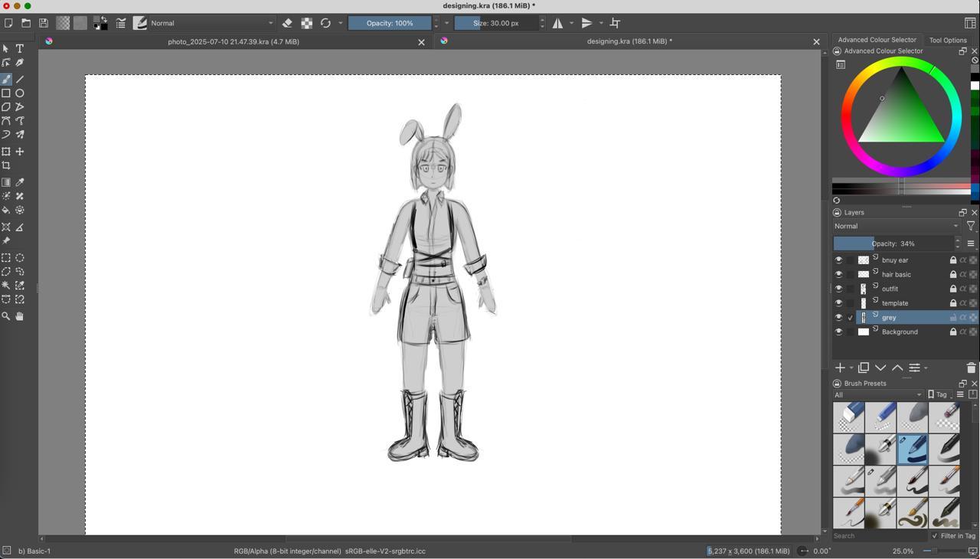Uncheck the Filter in Tag checkbox
Image resolution: width=980 pixels, height=559 pixels.
pos(935,536)
